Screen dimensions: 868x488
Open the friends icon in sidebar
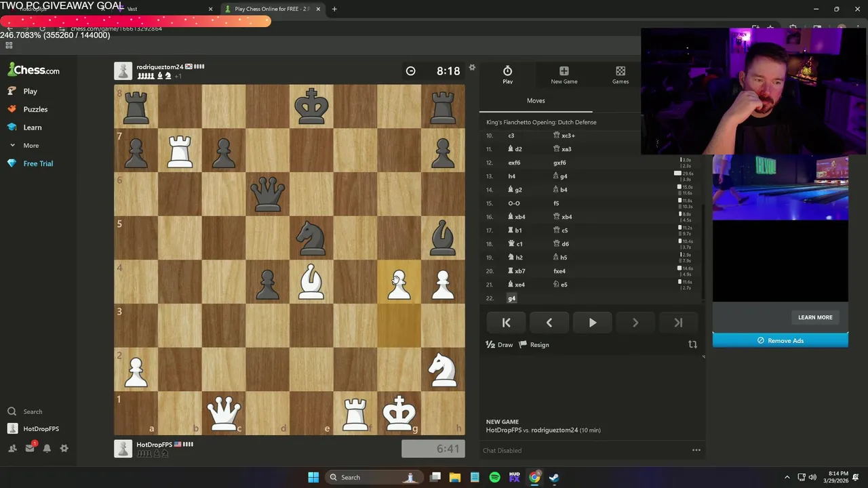pos(12,448)
